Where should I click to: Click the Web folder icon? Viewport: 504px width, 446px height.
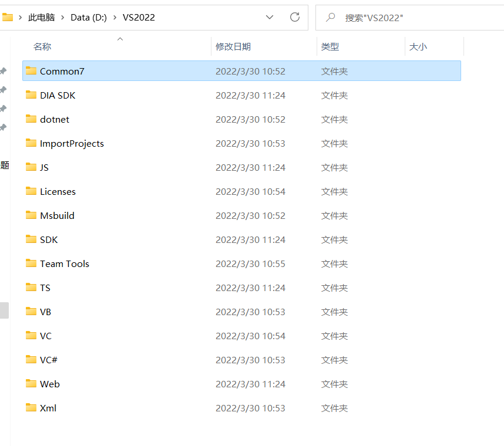coord(31,384)
